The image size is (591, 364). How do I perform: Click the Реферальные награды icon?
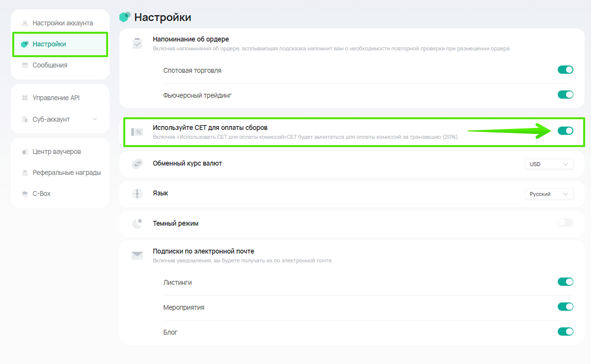pyautogui.click(x=25, y=172)
